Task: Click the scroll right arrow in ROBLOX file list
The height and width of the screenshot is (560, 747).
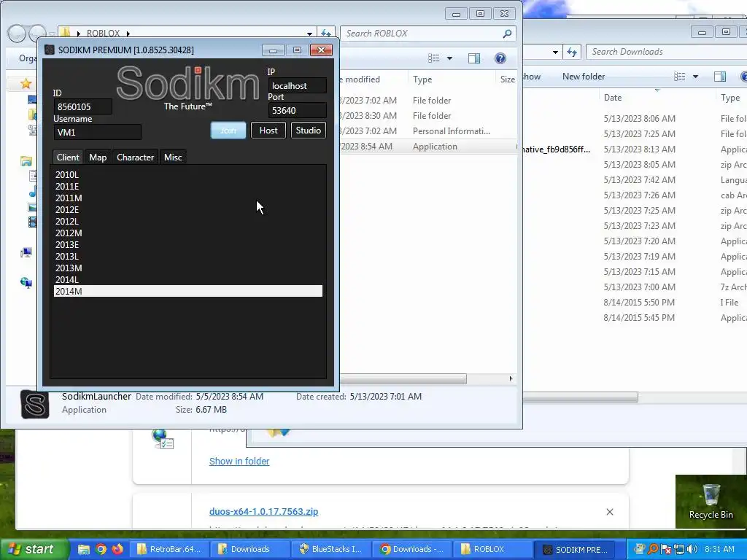Action: click(511, 378)
